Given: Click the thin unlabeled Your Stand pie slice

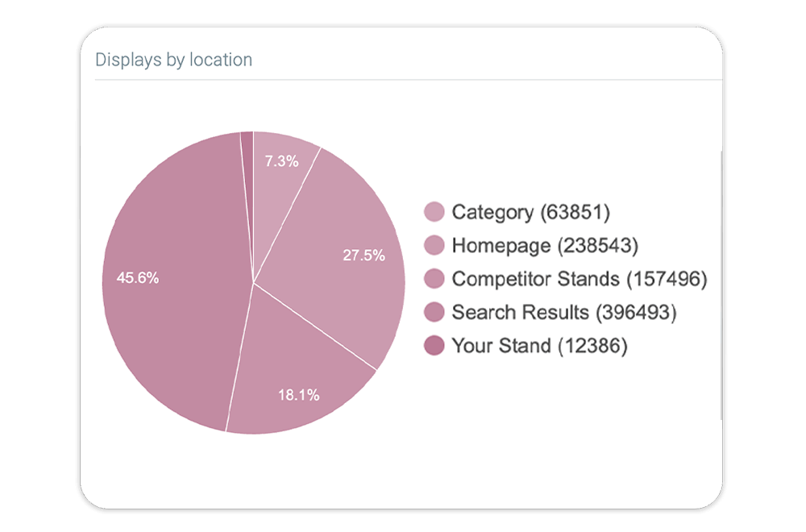Looking at the screenshot, I should coord(247,161).
